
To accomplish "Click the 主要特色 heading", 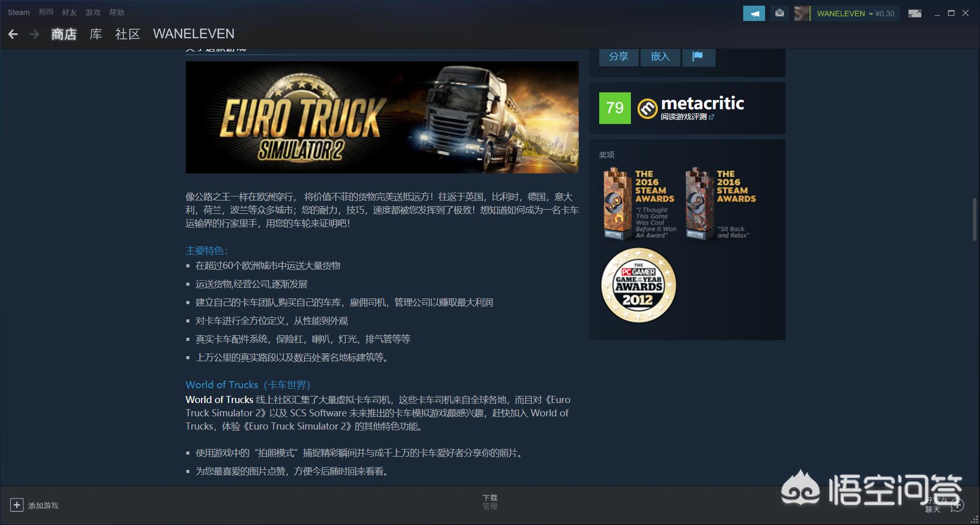I will [x=207, y=251].
